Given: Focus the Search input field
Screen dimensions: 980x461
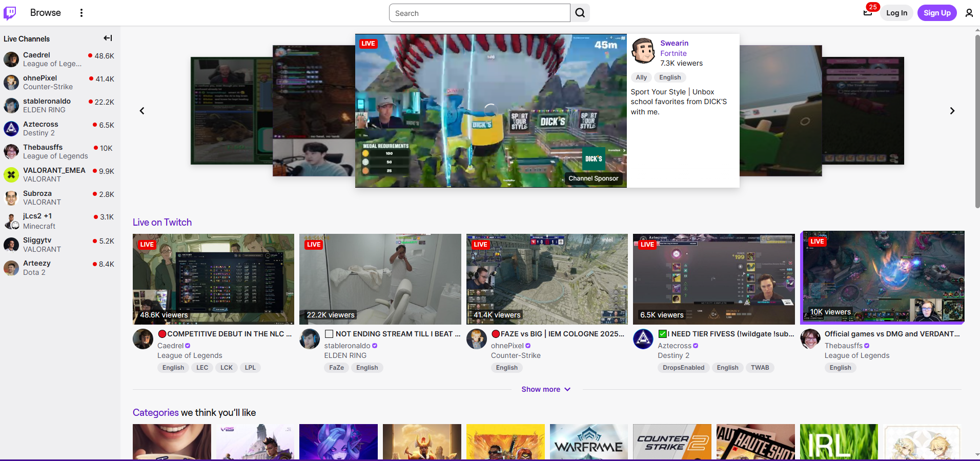Looking at the screenshot, I should [x=480, y=13].
